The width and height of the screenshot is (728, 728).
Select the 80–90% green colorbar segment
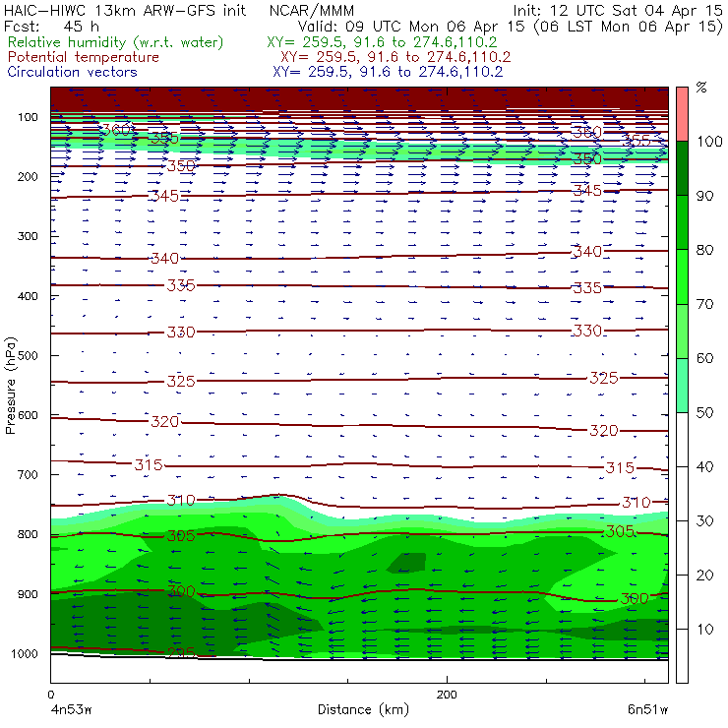682,222
